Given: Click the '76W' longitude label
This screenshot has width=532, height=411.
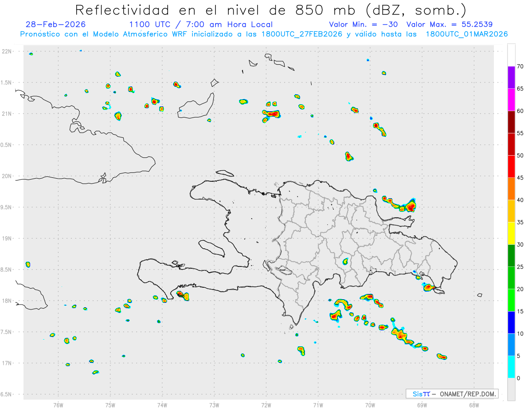Looking at the screenshot, I should [x=58, y=405].
